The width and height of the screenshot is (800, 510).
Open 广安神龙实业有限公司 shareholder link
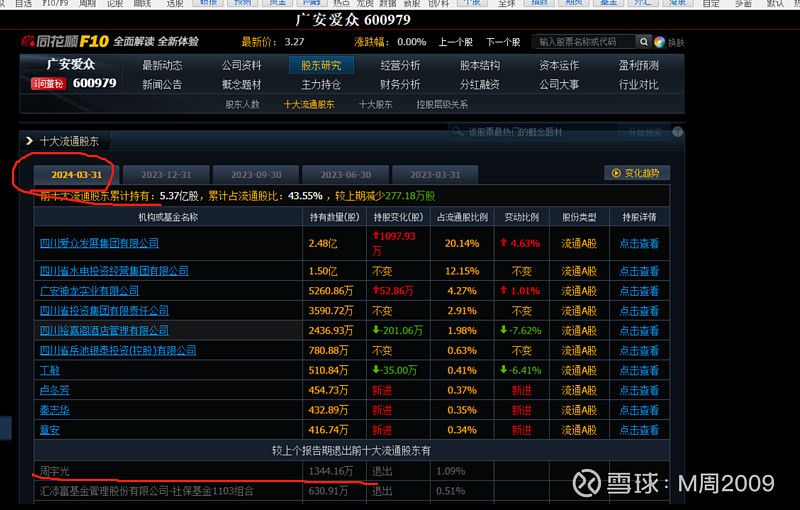click(89, 291)
